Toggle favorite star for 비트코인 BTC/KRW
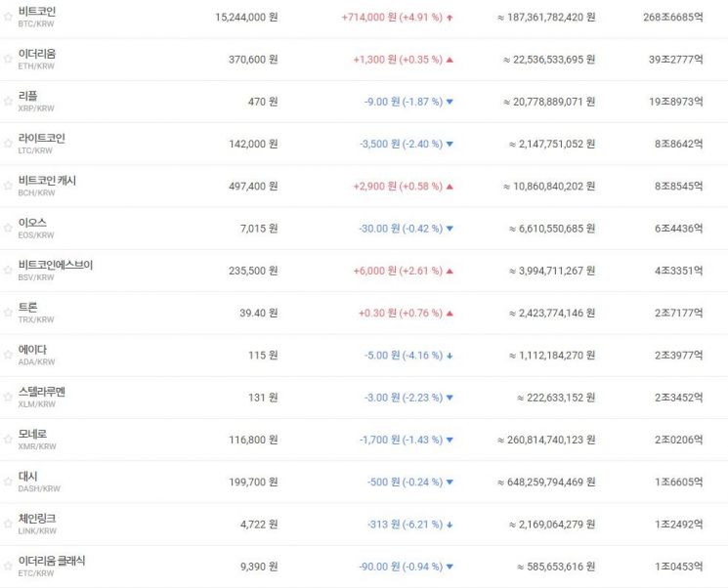 [8, 17]
